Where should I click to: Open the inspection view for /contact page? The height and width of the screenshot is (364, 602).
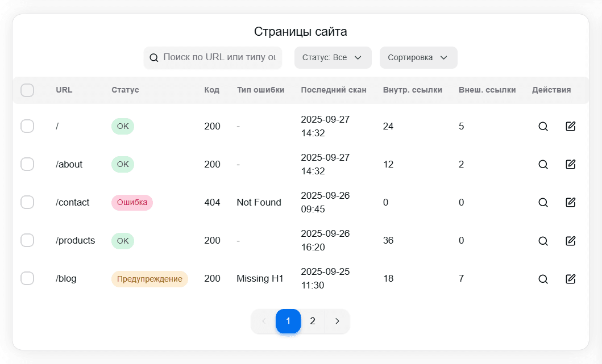click(x=543, y=202)
